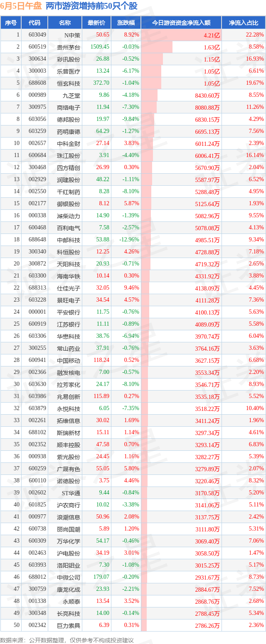Image resolution: width=266 pixels, height=644 pixels.
Task: Click price 32.05 for 仕佳光子
Action: pyautogui.click(x=103, y=288)
